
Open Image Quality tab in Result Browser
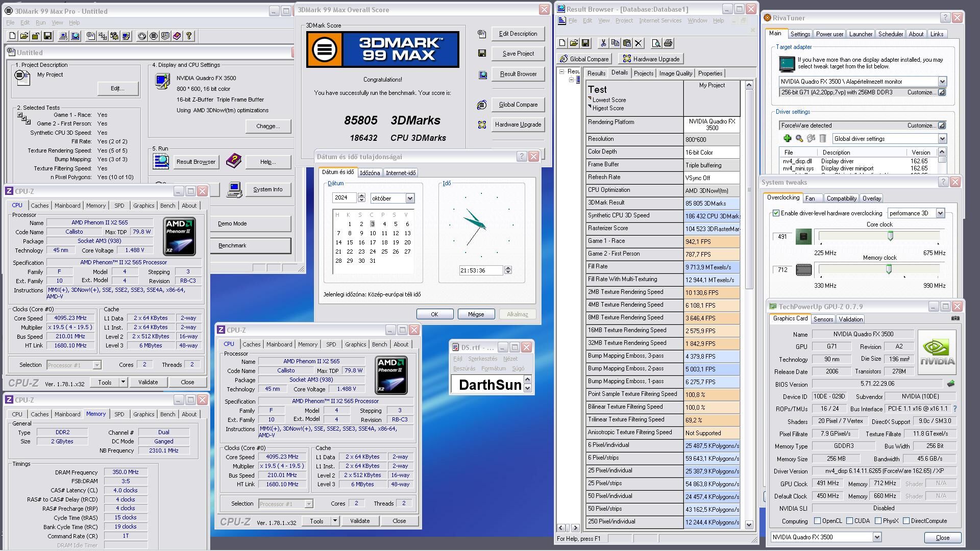676,73
